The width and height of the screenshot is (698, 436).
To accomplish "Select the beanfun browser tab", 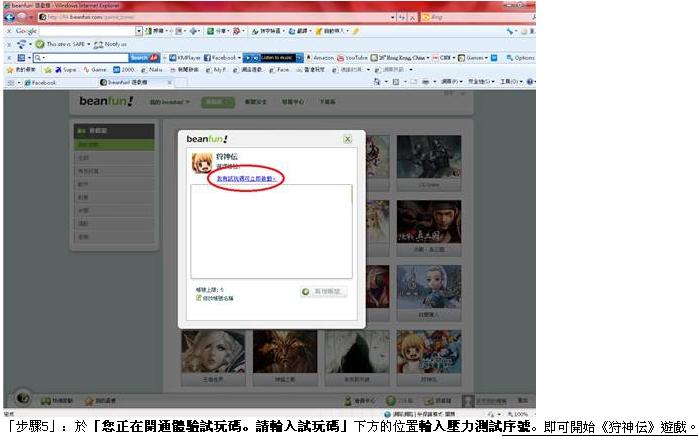I will [x=134, y=82].
